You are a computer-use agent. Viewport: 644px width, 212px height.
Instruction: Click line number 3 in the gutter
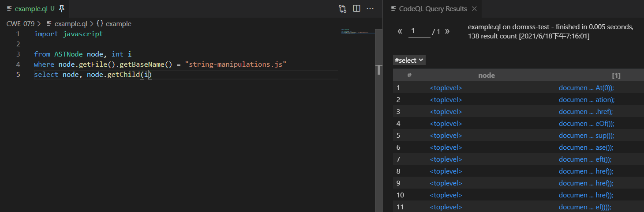tap(18, 54)
